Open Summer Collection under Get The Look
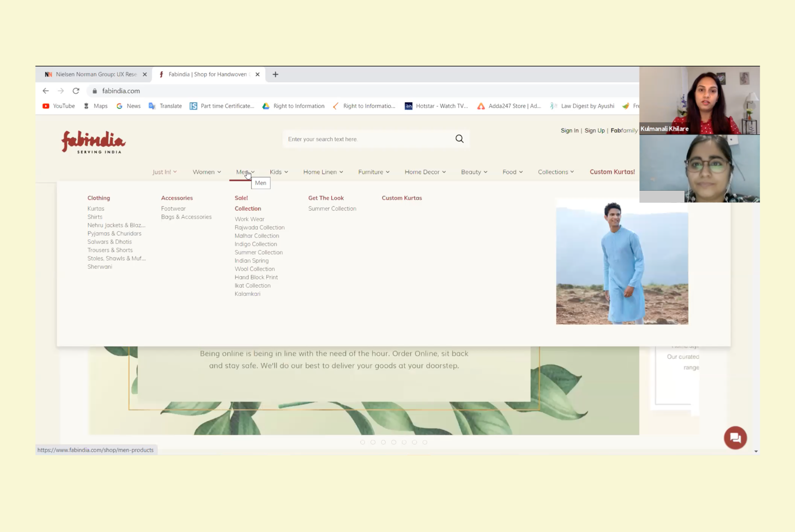 pyautogui.click(x=332, y=208)
